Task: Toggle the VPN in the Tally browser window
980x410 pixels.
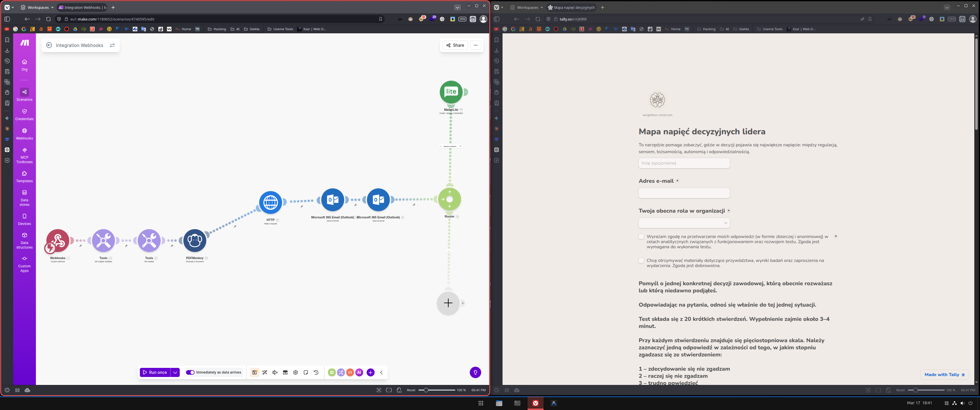Action: [952, 19]
